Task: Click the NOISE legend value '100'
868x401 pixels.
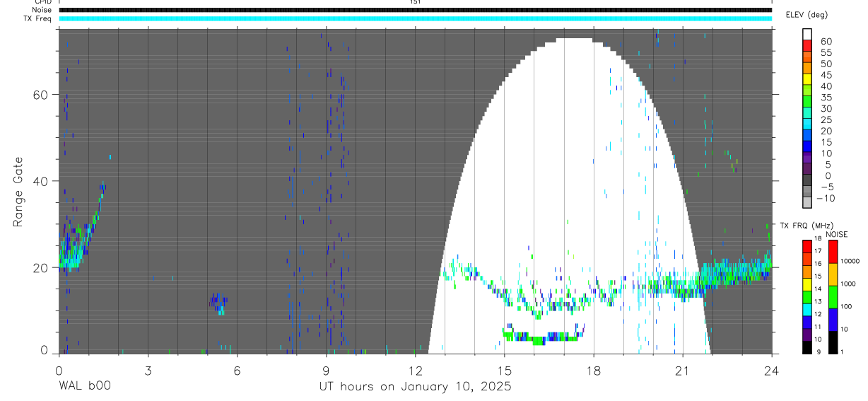Action: point(847,306)
